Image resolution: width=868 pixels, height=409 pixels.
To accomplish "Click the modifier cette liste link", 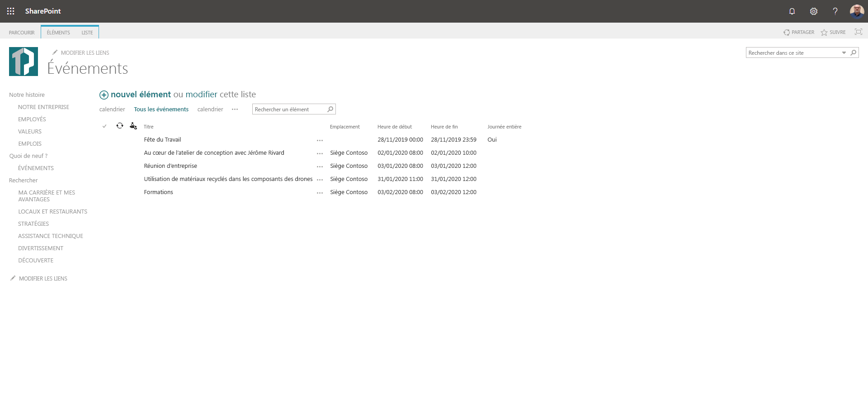I will pos(202,95).
